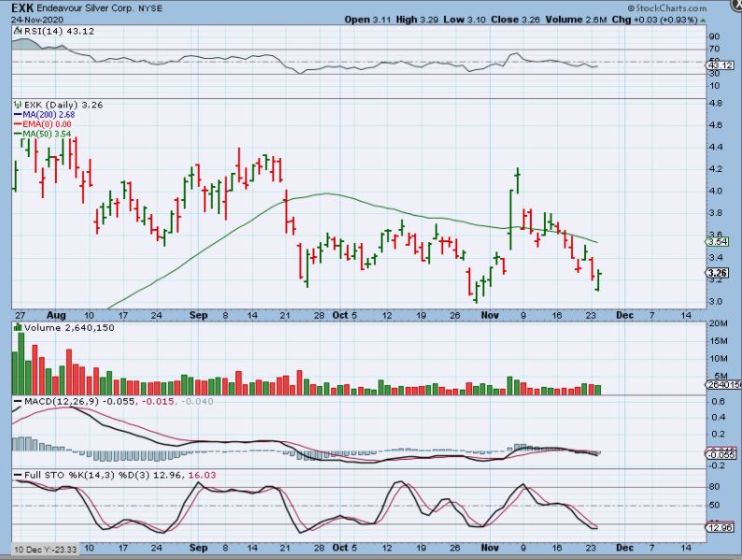Click the NYSE exchange label

150,8
